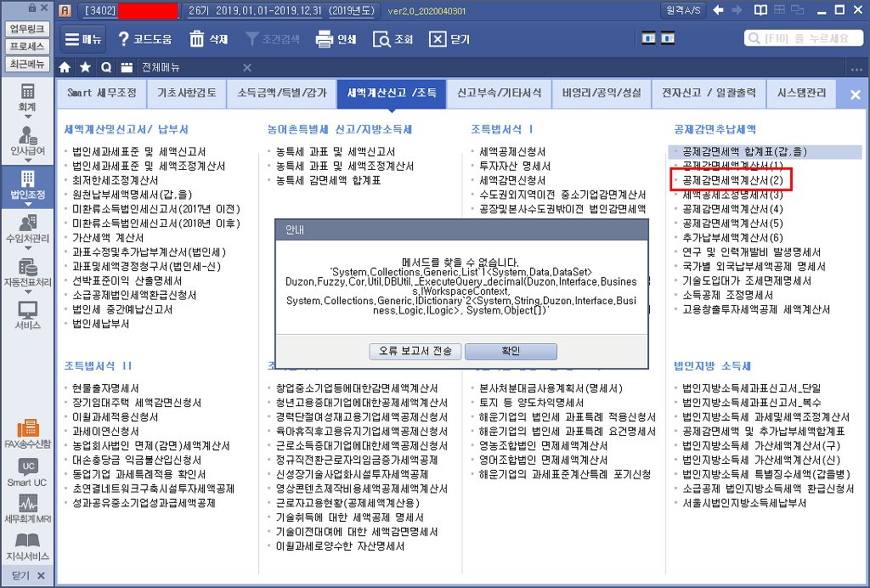Open the 지식서비스 book icon

point(27,545)
